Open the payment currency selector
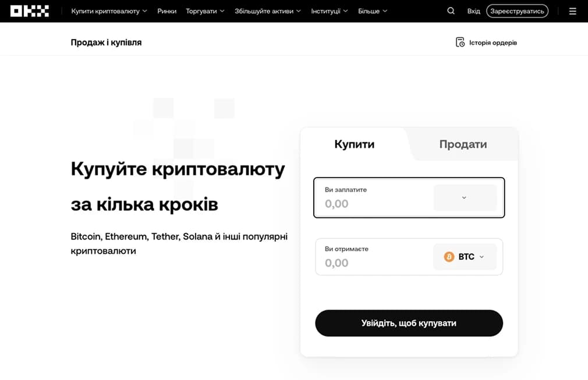Screen dimensions: 588x380 (465, 198)
